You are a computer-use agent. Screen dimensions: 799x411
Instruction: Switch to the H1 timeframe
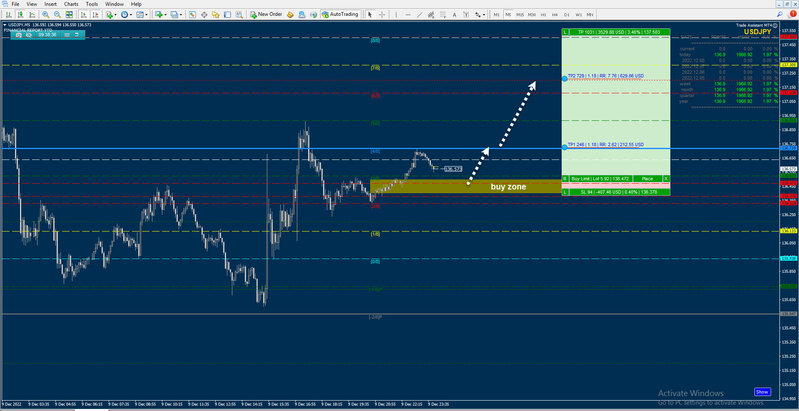[544, 15]
